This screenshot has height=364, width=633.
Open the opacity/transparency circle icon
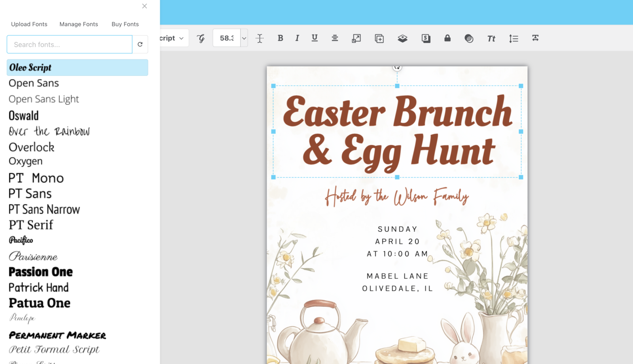tap(469, 38)
